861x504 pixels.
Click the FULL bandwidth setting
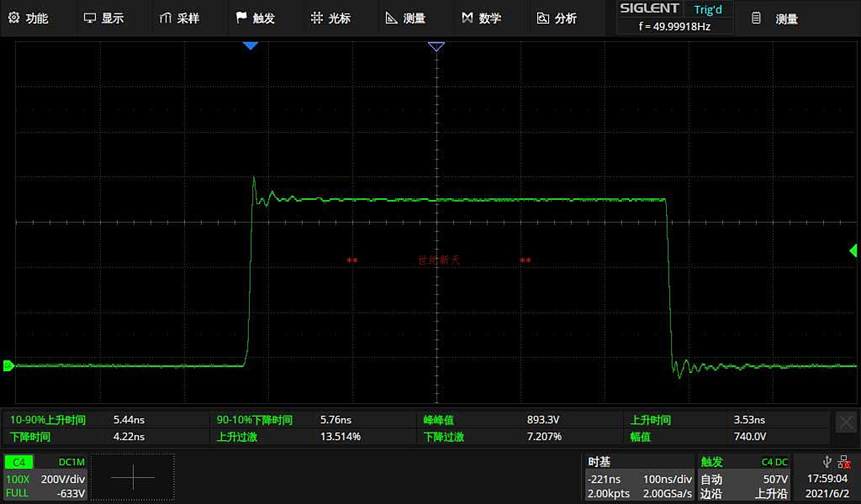pyautogui.click(x=17, y=493)
